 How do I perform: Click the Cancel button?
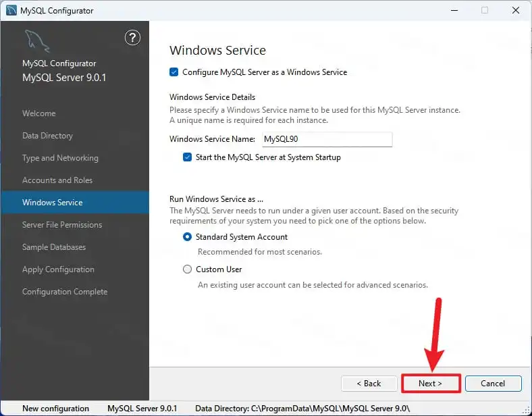493,384
